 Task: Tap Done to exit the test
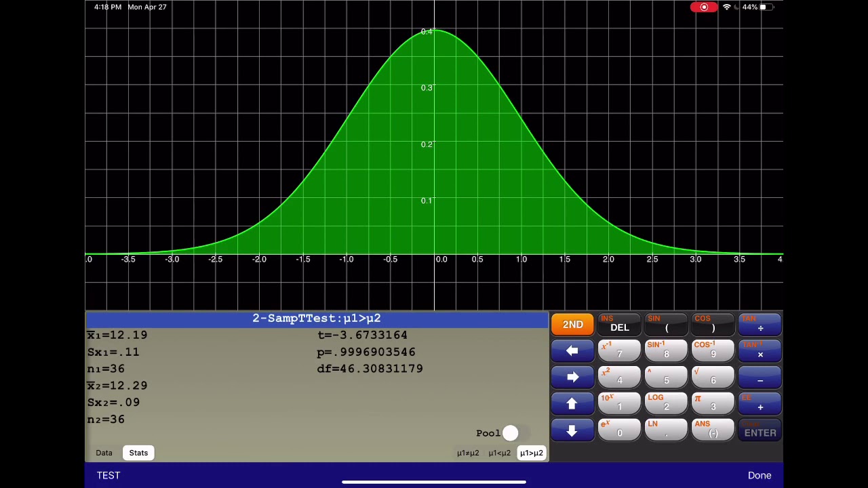(759, 475)
